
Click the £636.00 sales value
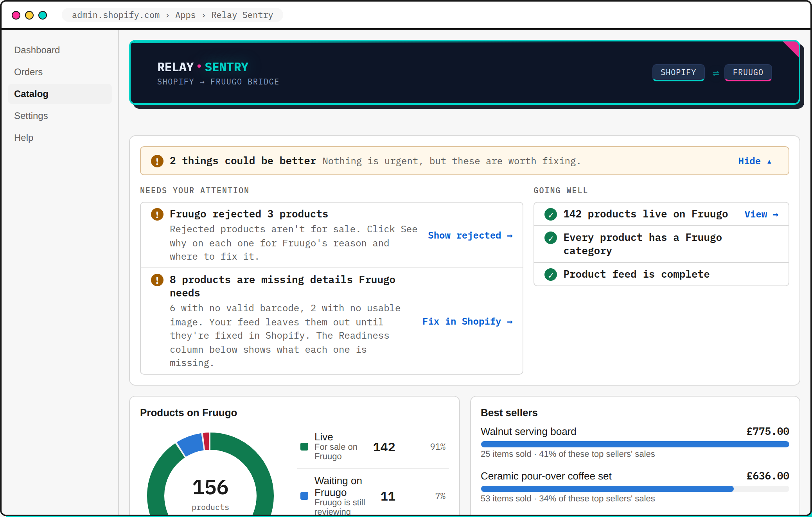[768, 476]
